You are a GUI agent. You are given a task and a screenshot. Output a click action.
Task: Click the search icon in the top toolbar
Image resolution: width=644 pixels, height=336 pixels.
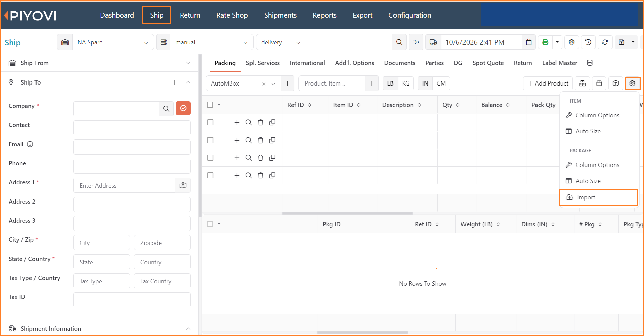(399, 42)
